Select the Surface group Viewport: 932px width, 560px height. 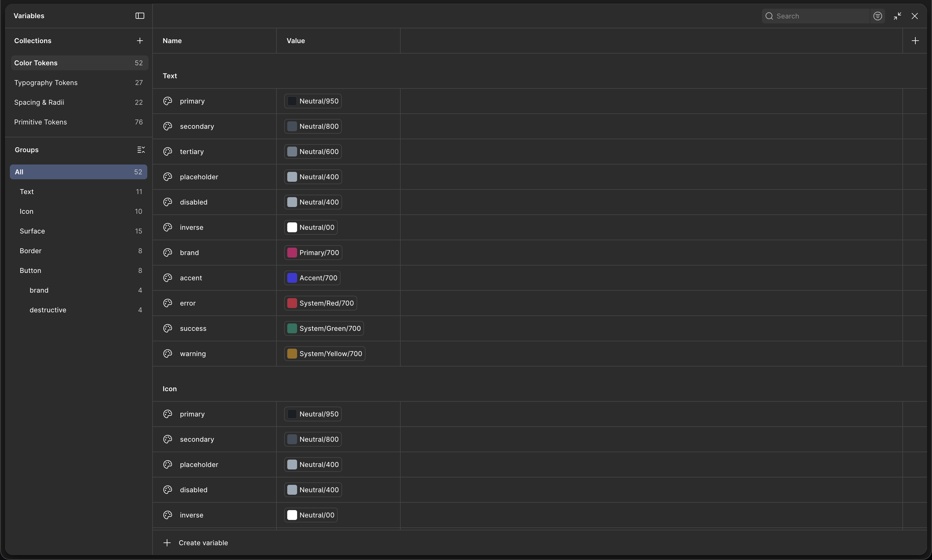click(x=79, y=231)
